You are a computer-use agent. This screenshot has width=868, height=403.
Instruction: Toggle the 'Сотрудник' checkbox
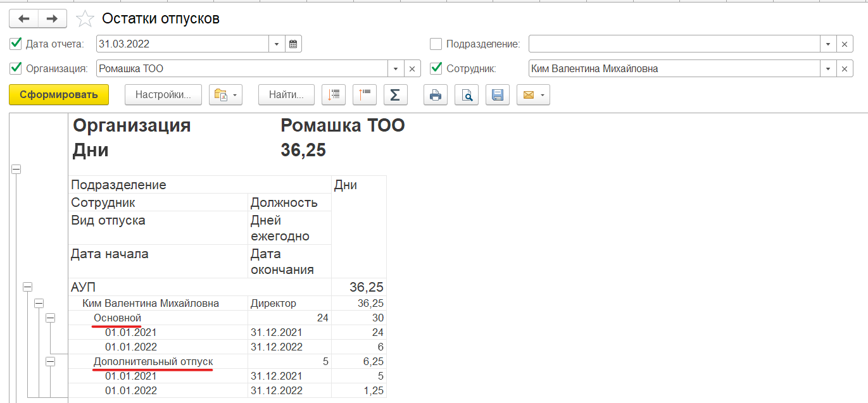coord(436,68)
